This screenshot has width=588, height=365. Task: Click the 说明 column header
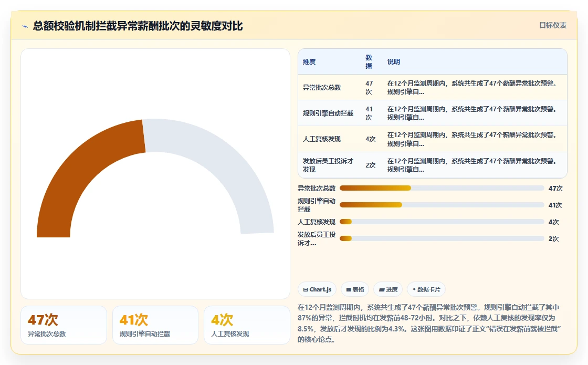coord(394,62)
